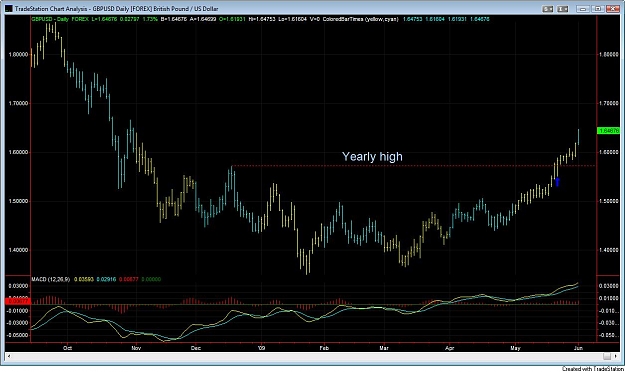Close the Chart Analysis window
This screenshot has height=372, width=625.
(613, 9)
